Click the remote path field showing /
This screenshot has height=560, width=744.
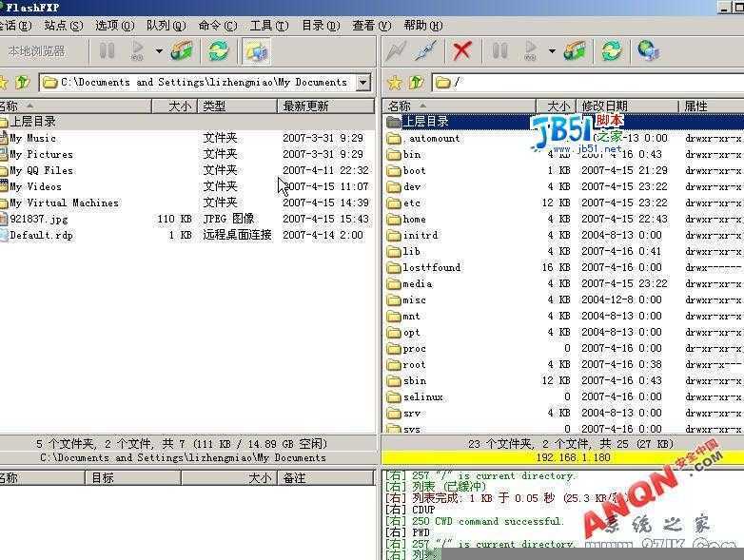click(587, 83)
